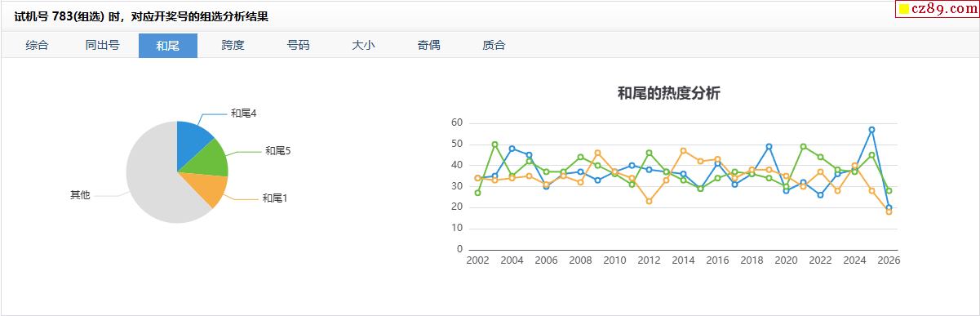
Task: Open the 大小 tab
Action: tap(363, 46)
